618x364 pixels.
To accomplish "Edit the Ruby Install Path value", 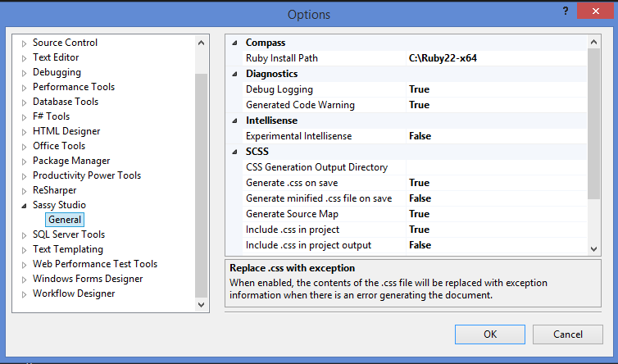I will (x=492, y=58).
